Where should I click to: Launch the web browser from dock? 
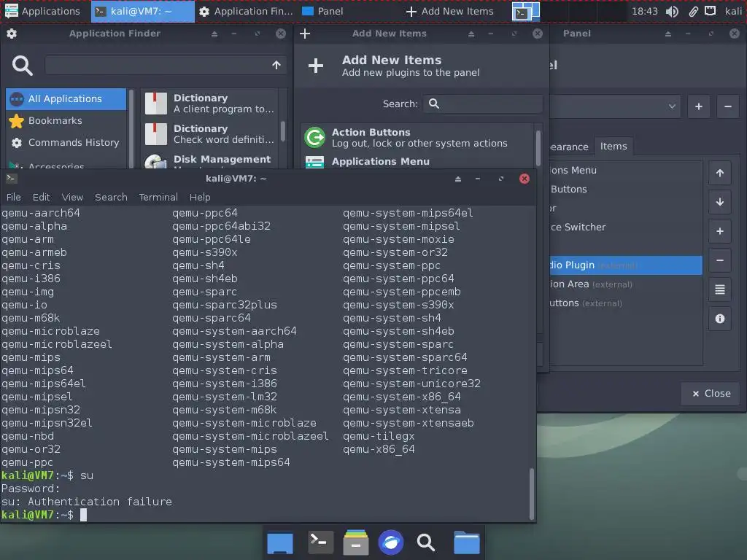click(x=391, y=542)
